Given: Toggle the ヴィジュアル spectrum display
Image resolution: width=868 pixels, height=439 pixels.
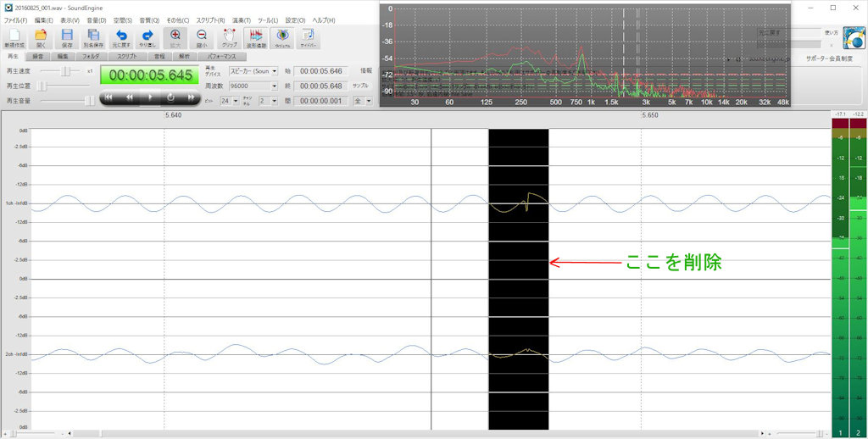Looking at the screenshot, I should point(282,38).
